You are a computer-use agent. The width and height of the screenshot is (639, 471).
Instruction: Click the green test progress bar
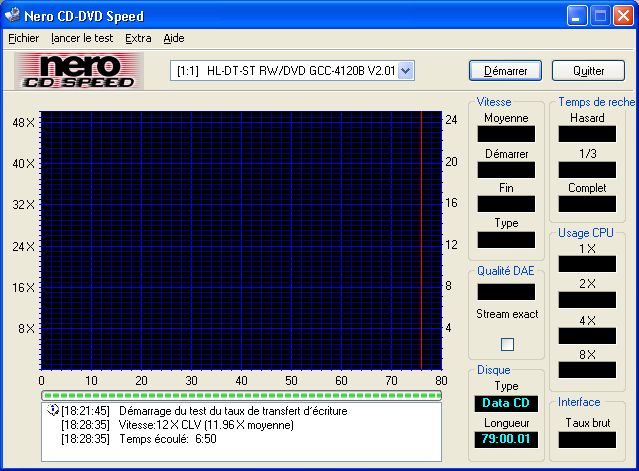click(x=241, y=395)
